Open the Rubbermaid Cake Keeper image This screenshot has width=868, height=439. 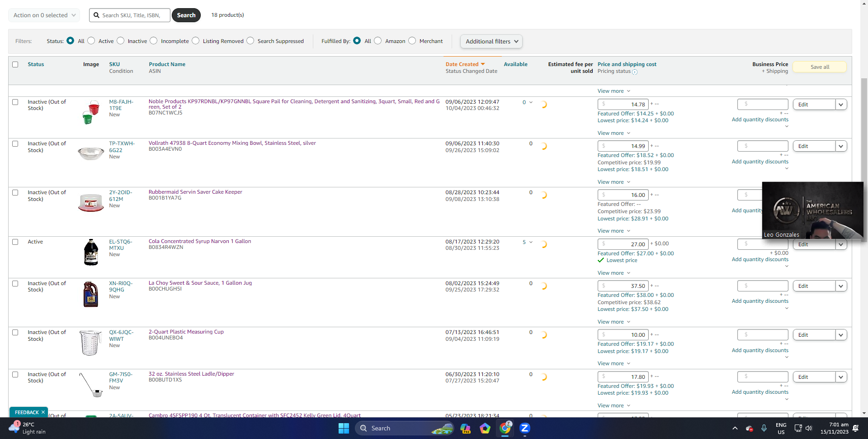point(91,203)
